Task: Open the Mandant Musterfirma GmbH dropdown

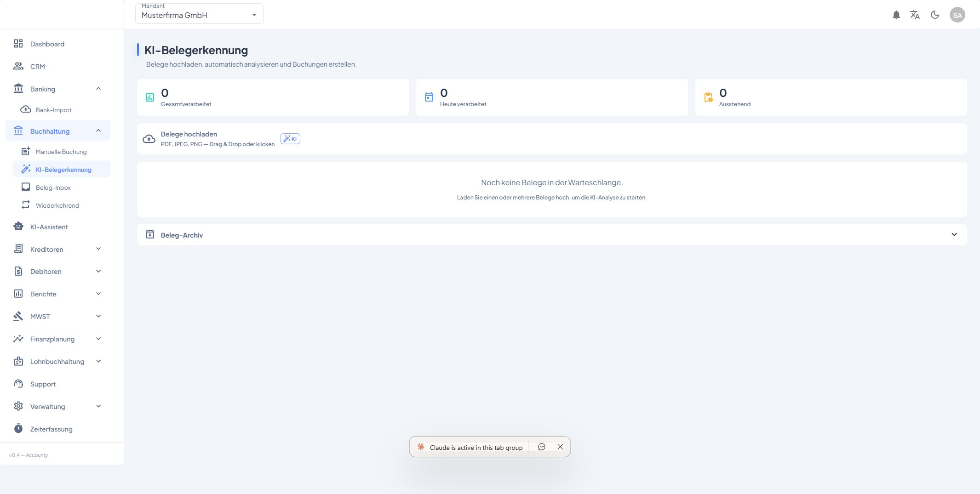Action: coord(199,14)
